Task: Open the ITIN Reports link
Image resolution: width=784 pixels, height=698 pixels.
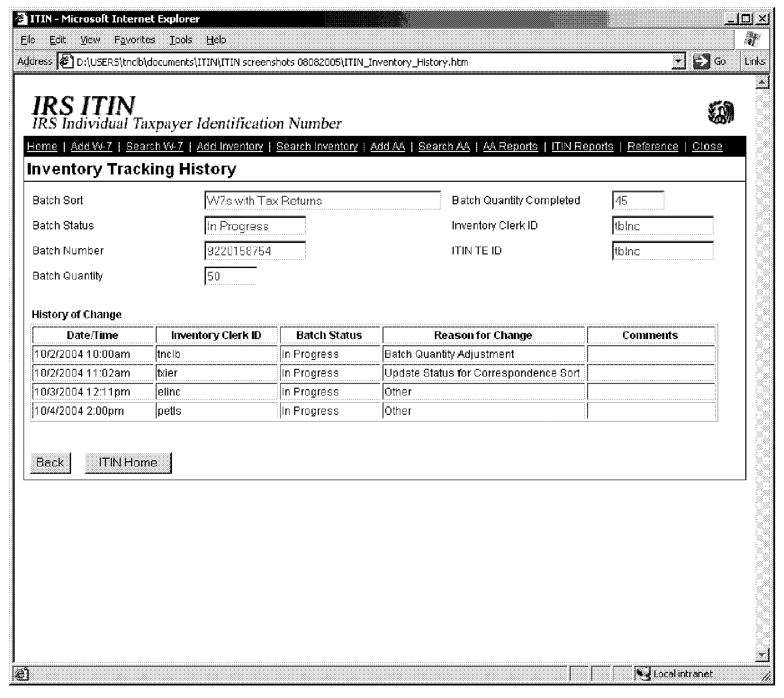Action: pos(582,146)
